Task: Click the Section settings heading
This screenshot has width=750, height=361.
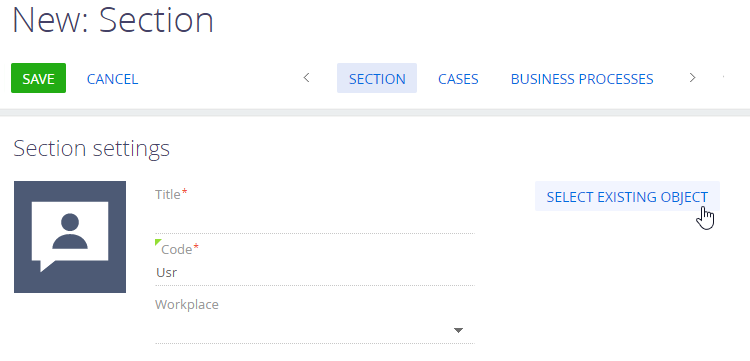Action: coord(91,149)
